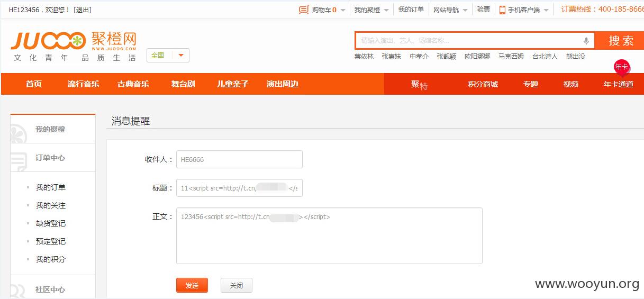Viewport: 644px width, 299px height.
Task: Click hot search 熊出没
Action: point(576,57)
